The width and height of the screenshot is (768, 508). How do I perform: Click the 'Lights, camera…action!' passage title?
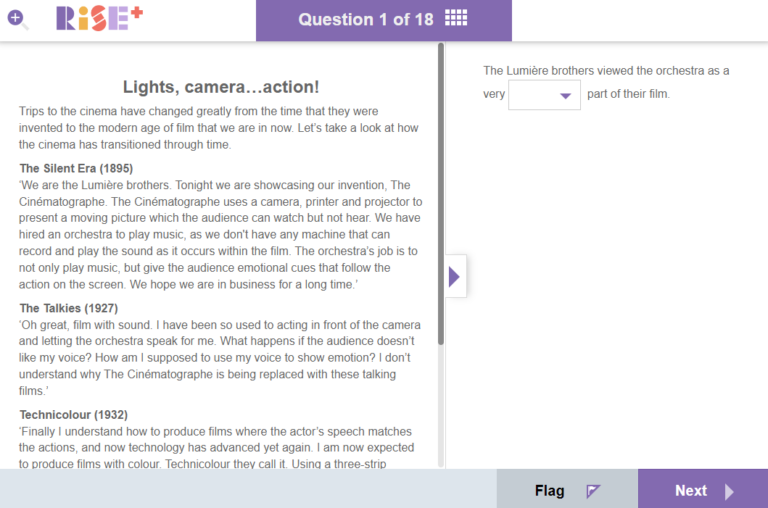click(x=220, y=87)
